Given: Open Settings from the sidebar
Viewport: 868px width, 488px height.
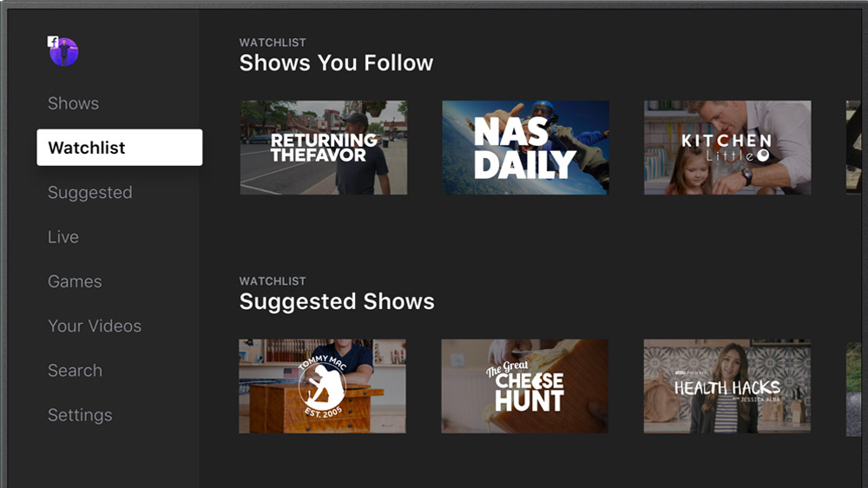Looking at the screenshot, I should (80, 415).
